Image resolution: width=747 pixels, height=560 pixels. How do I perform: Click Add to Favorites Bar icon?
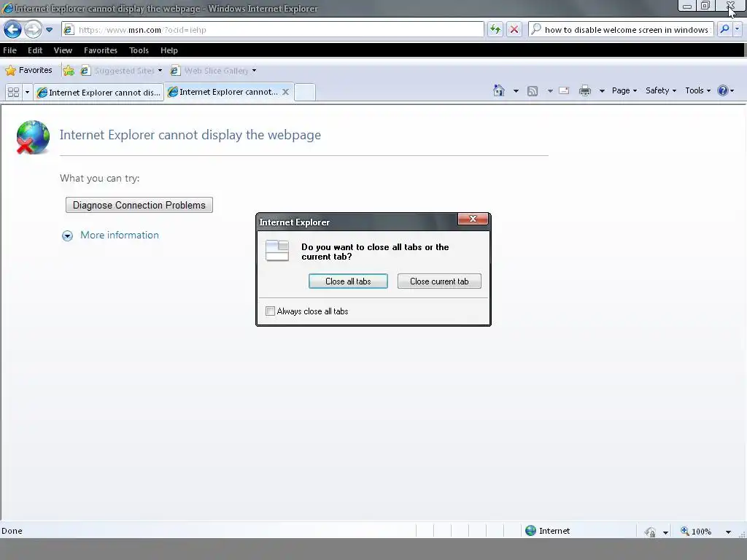(x=69, y=71)
